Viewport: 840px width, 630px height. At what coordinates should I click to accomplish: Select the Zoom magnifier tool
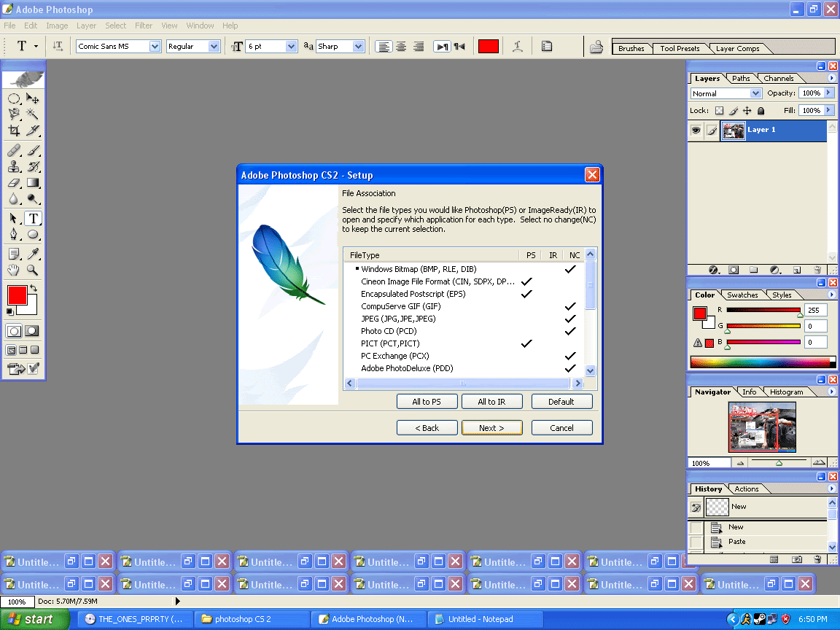pyautogui.click(x=33, y=270)
